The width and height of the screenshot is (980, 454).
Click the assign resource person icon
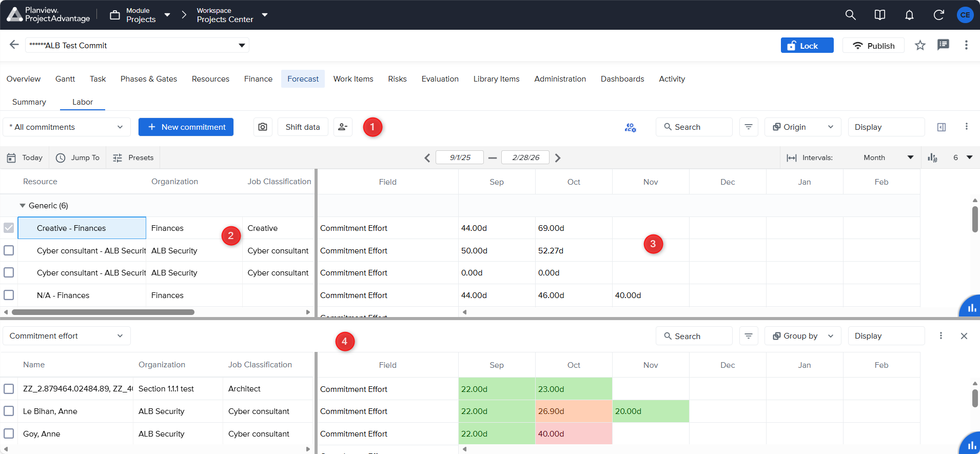pyautogui.click(x=343, y=127)
